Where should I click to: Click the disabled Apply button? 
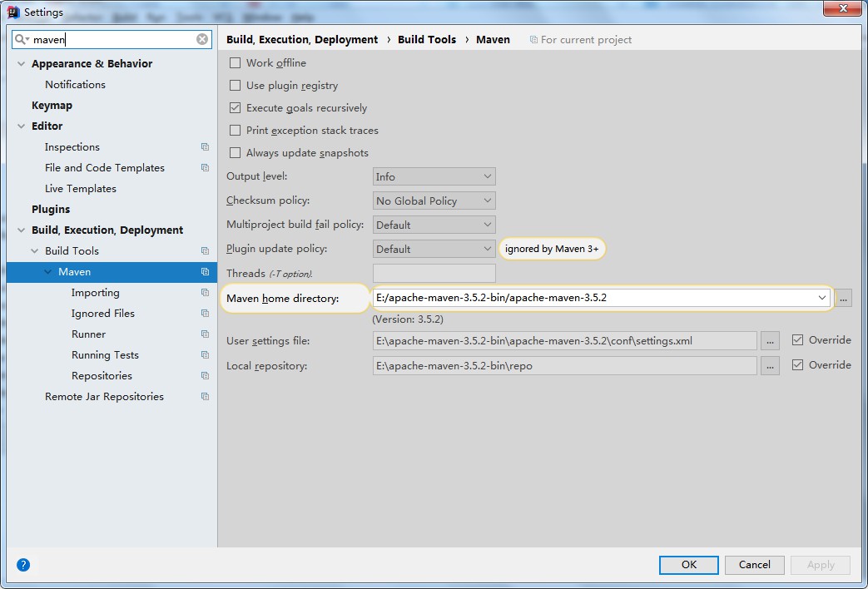821,565
